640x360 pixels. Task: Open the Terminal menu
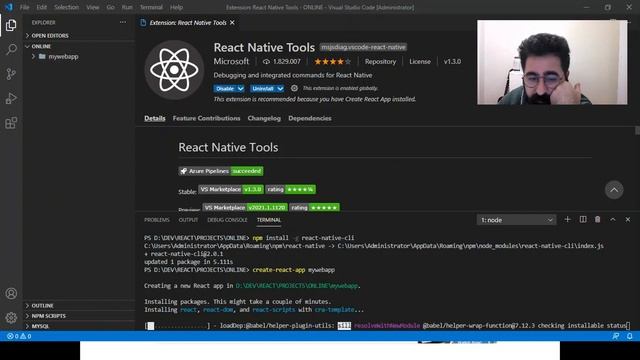tap(151, 7)
